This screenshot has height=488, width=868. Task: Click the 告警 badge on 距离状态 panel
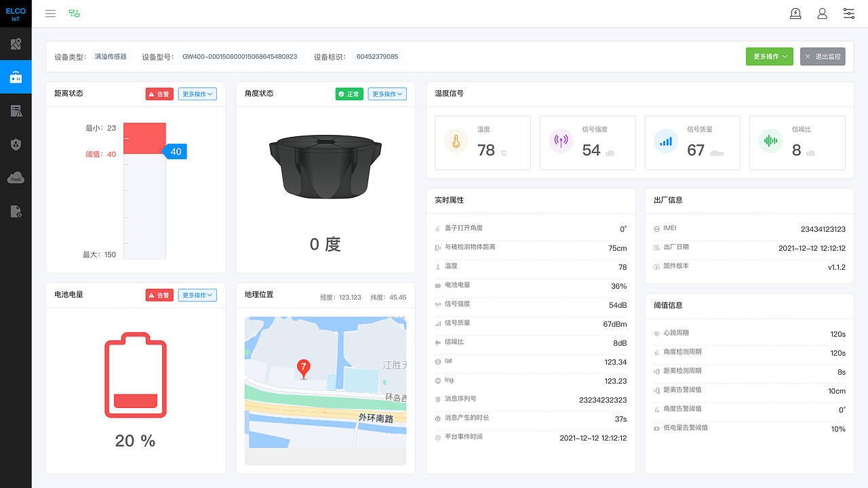click(x=159, y=94)
